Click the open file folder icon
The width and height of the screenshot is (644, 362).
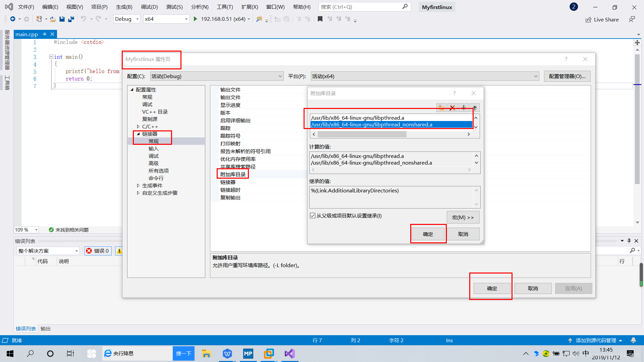[53, 19]
